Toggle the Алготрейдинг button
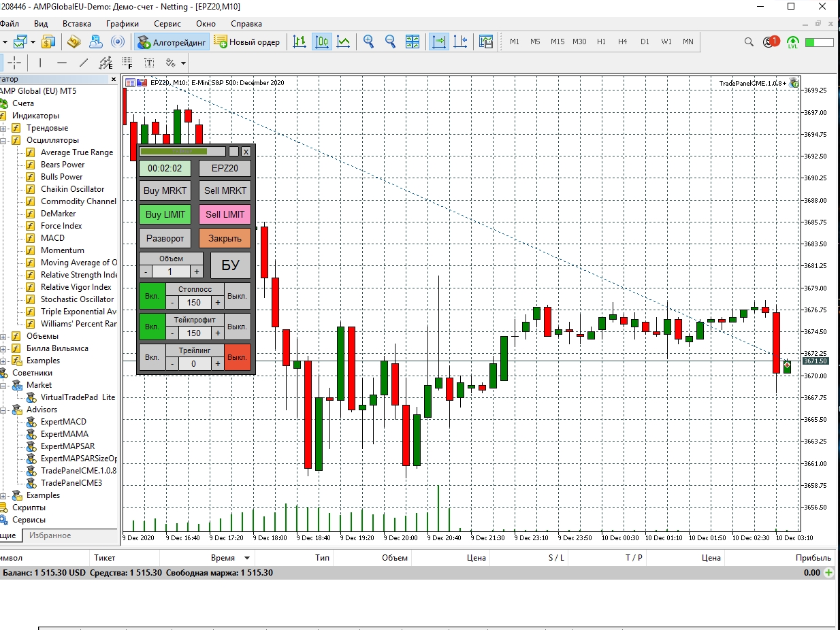 pyautogui.click(x=172, y=42)
